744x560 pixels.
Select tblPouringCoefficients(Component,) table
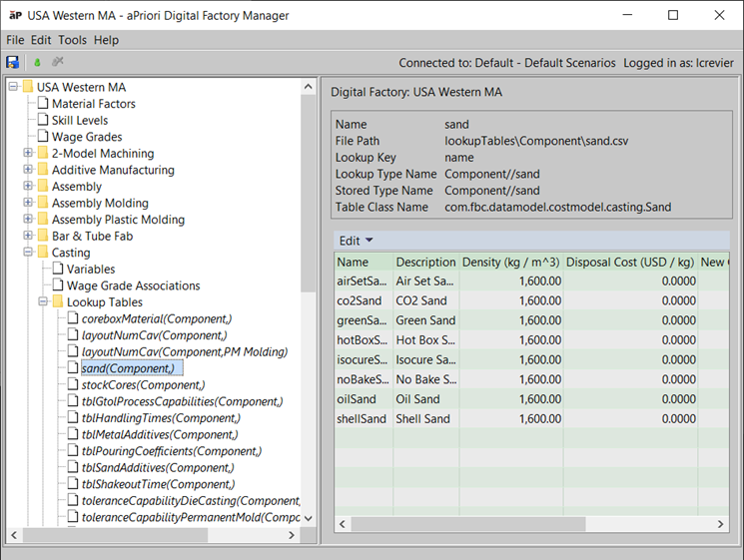[x=172, y=451]
